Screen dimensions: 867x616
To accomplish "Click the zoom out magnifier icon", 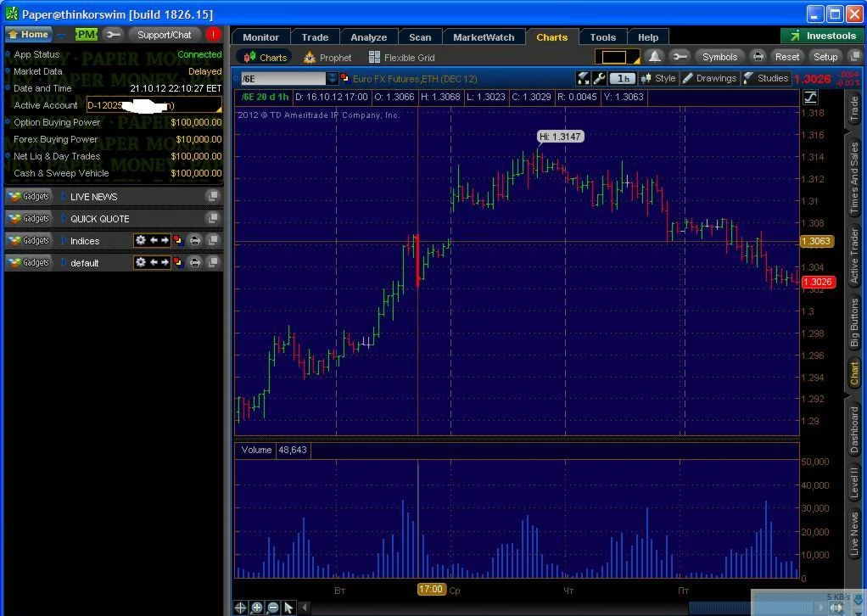I will pyautogui.click(x=272, y=608).
